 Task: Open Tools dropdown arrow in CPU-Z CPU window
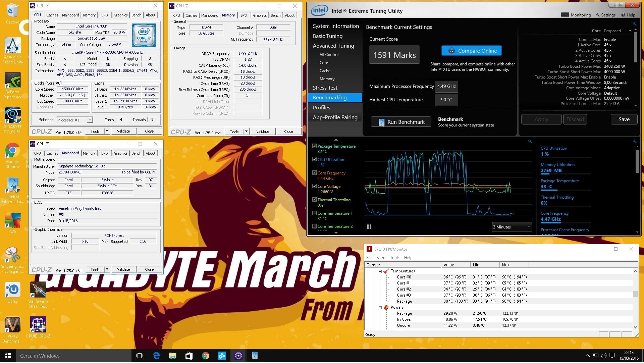coord(107,132)
